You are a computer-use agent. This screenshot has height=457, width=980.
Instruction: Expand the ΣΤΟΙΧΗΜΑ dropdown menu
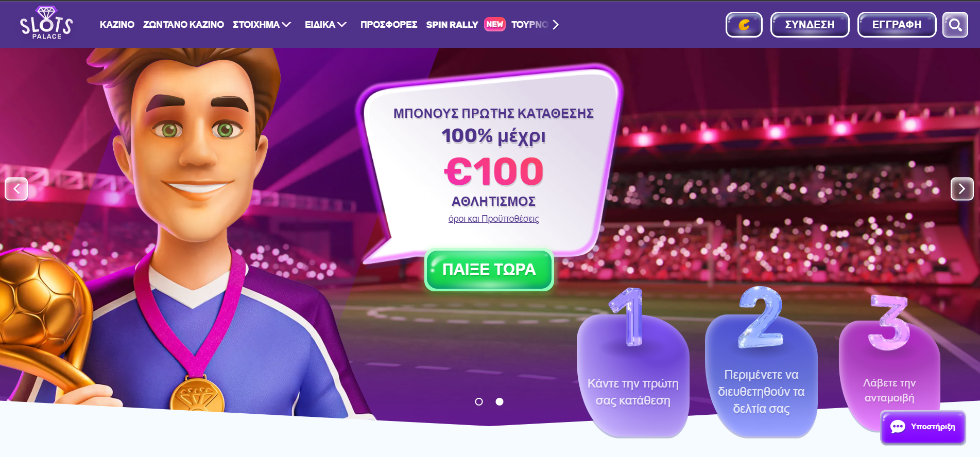tap(262, 25)
